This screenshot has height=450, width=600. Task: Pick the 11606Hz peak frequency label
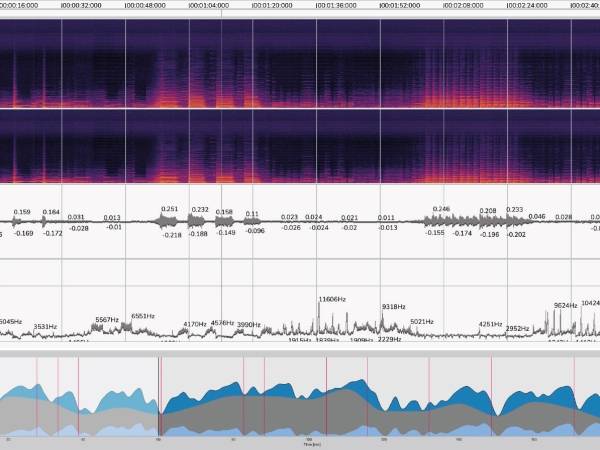click(332, 299)
